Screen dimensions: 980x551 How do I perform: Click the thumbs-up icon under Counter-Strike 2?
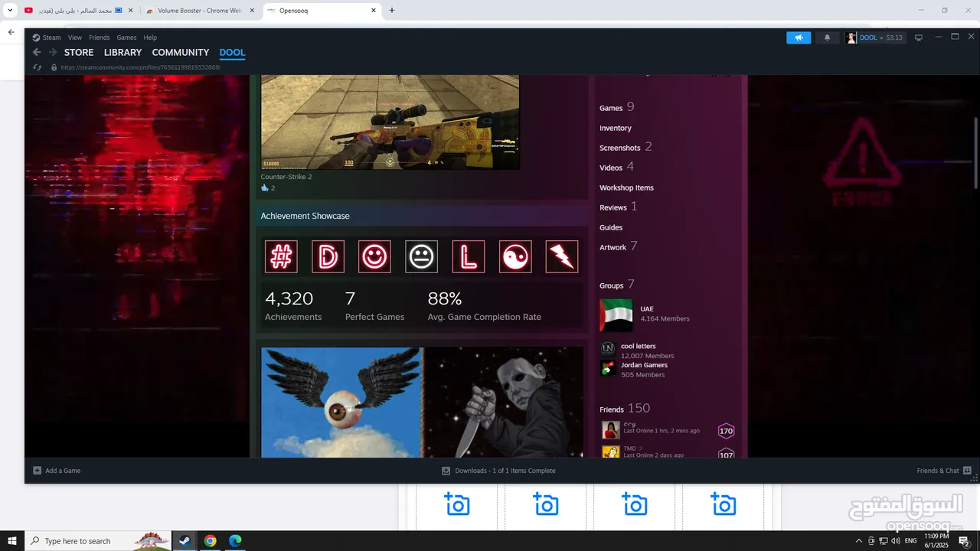tap(265, 187)
